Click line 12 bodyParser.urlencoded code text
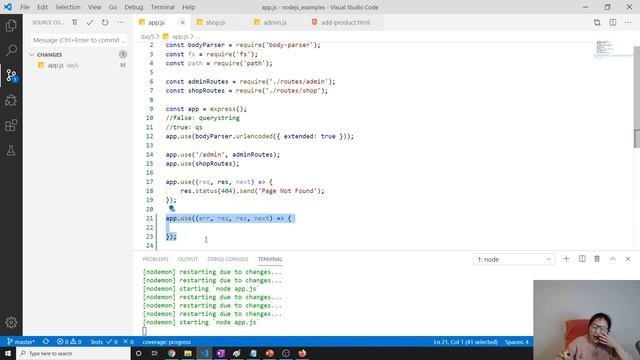640x360 pixels. 260,136
